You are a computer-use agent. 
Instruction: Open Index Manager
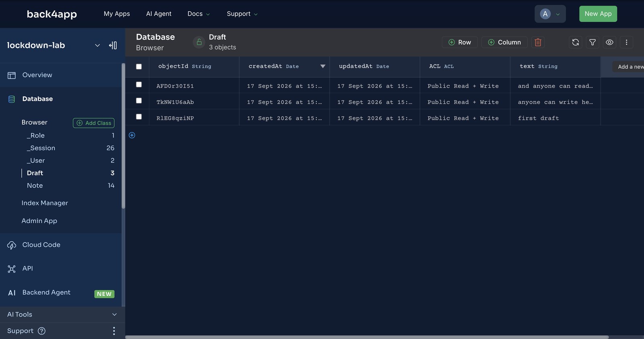45,203
